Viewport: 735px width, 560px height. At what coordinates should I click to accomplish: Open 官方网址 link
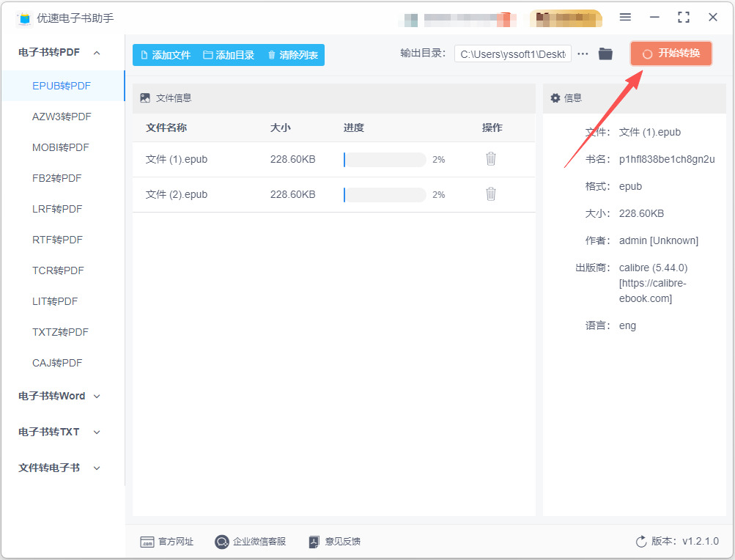coord(167,542)
